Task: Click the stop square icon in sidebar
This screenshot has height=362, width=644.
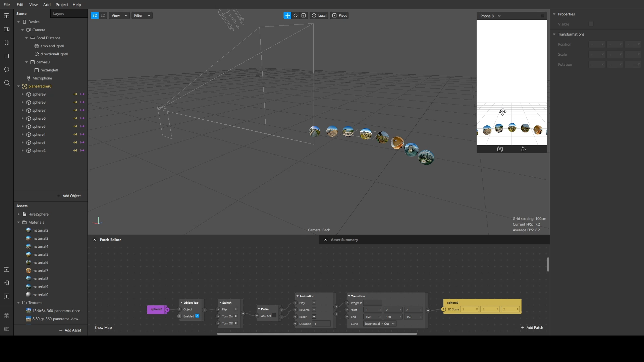Action: [6, 56]
